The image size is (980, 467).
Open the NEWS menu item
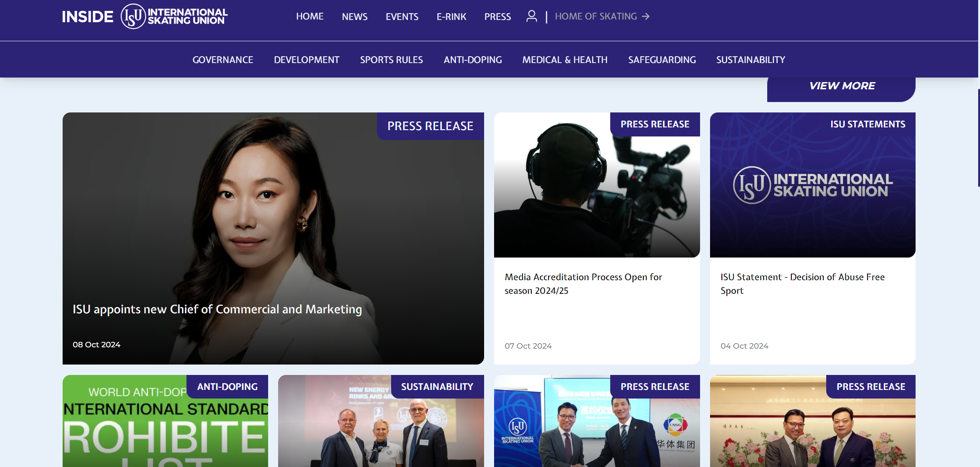coord(355,17)
